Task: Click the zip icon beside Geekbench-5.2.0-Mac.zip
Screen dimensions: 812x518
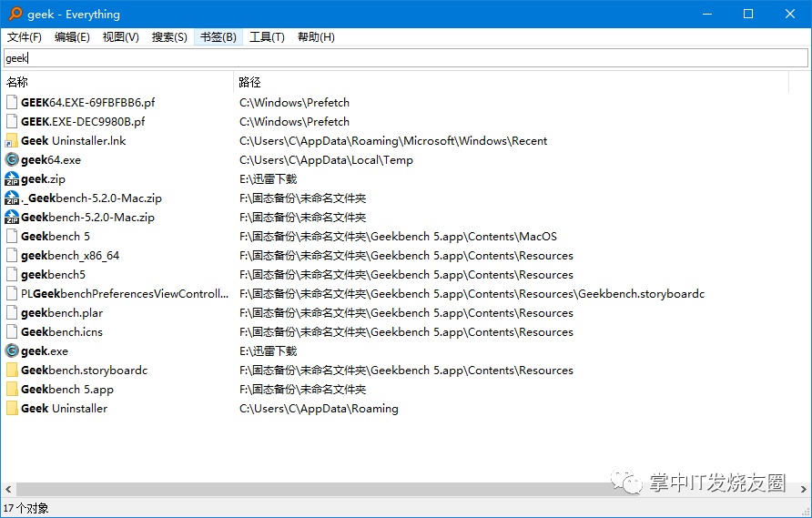Action: click(12, 218)
